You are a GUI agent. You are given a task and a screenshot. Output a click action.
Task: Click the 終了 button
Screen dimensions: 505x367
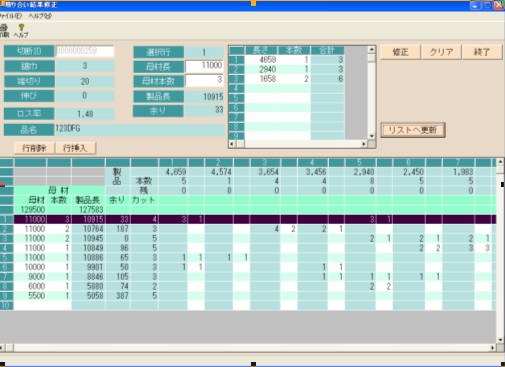482,52
